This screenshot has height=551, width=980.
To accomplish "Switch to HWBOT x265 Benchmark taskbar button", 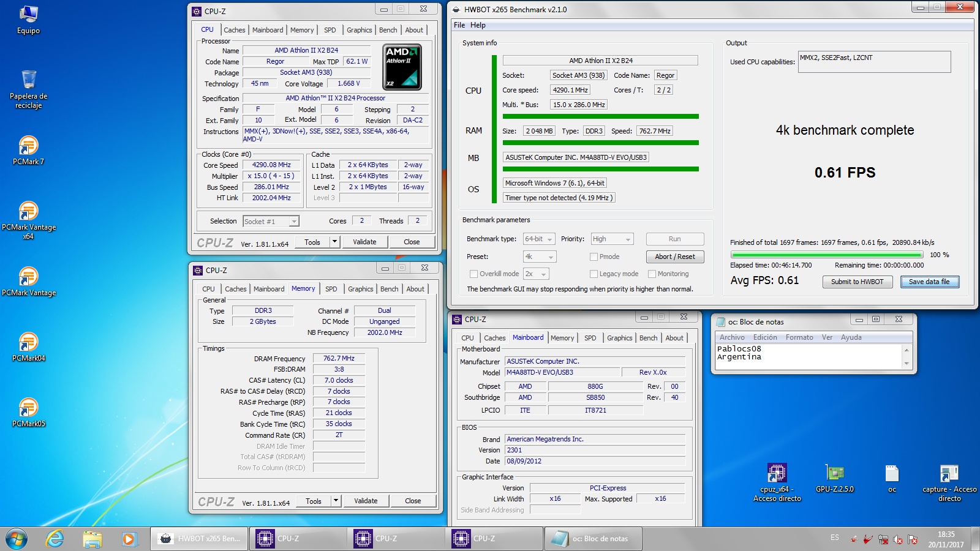I will 199,539.
